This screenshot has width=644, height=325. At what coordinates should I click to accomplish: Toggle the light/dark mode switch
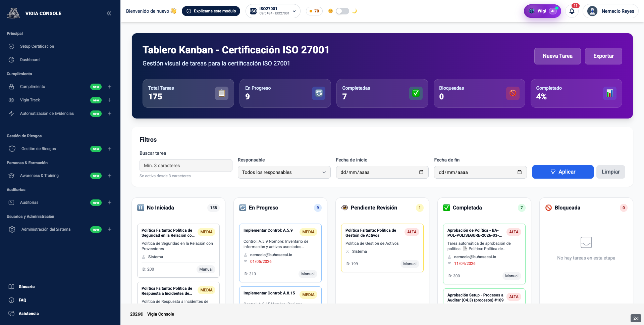(342, 11)
